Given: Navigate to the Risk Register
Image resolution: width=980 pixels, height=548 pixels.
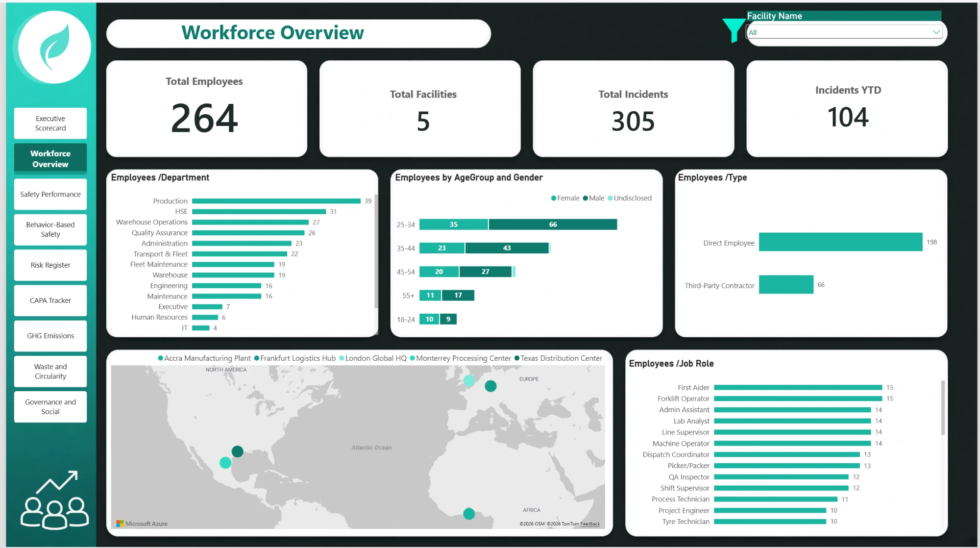Looking at the screenshot, I should point(50,265).
